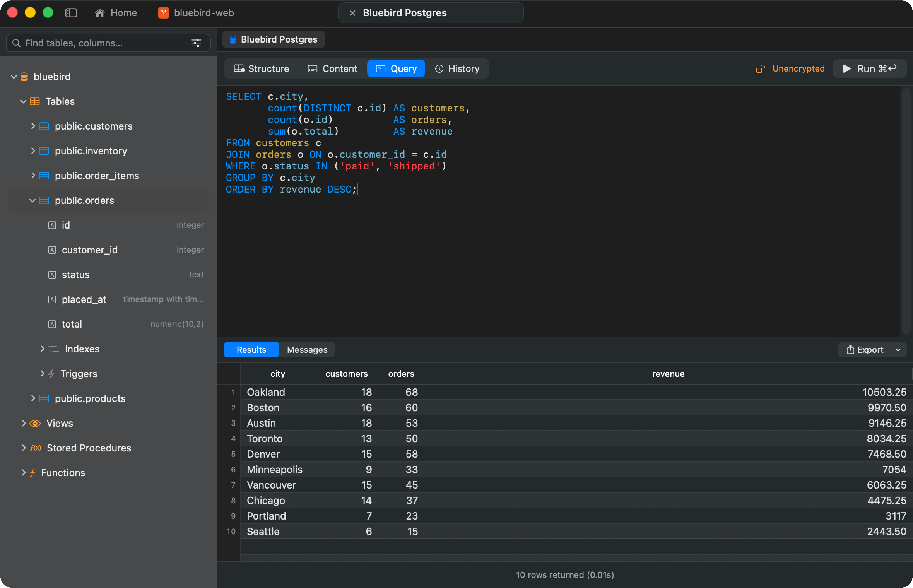
Task: Sort by the revenue column header
Action: (668, 374)
